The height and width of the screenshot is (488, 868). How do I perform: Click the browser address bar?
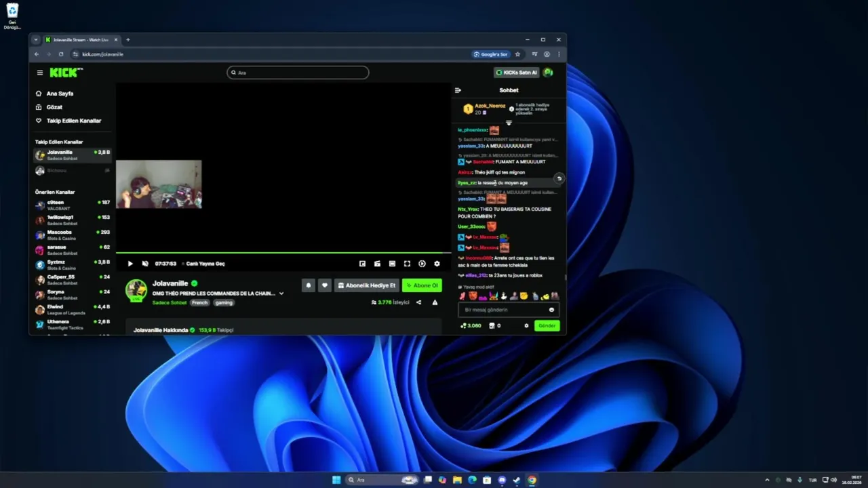pos(271,54)
